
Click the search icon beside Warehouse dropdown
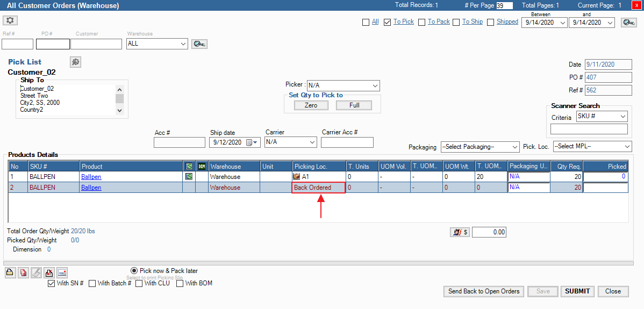(x=199, y=44)
